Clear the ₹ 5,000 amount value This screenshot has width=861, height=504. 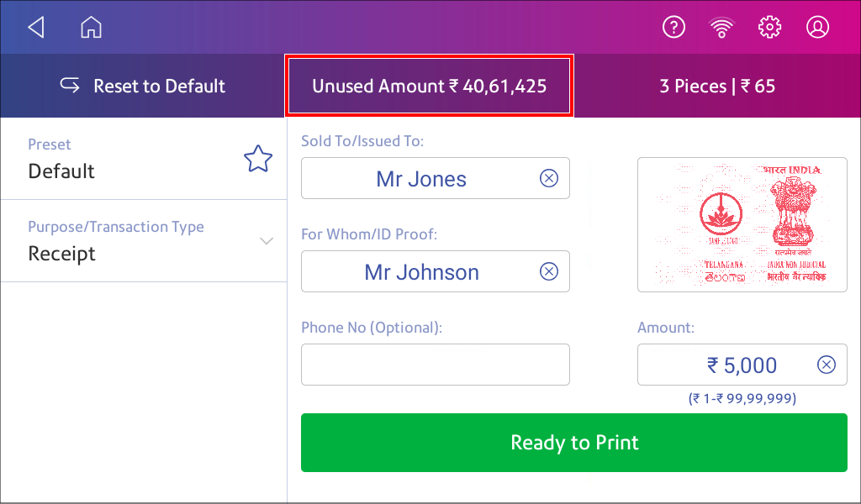[x=827, y=365]
